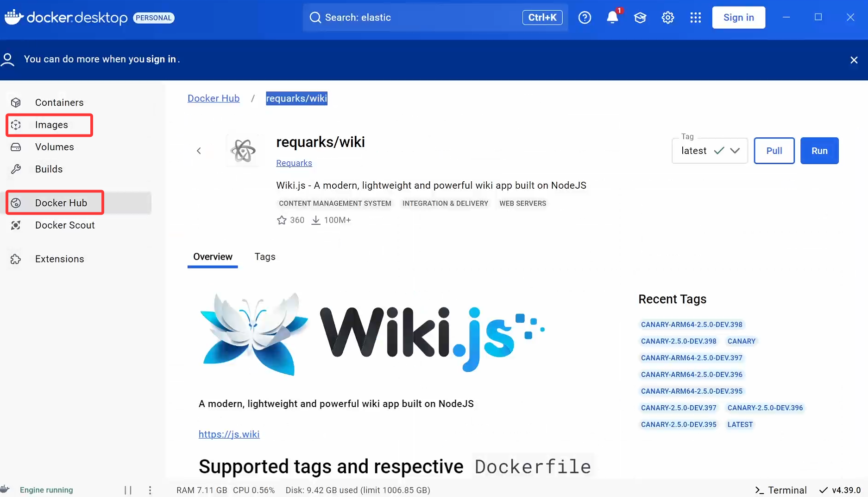The image size is (868, 497).
Task: Select tag CANARY-2.5.0-DEV.397
Action: click(x=679, y=408)
